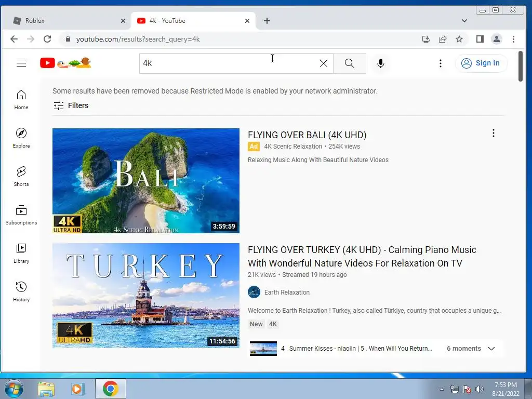Click the install app icon in address bar
The height and width of the screenshot is (399, 532).
pyautogui.click(x=426, y=39)
